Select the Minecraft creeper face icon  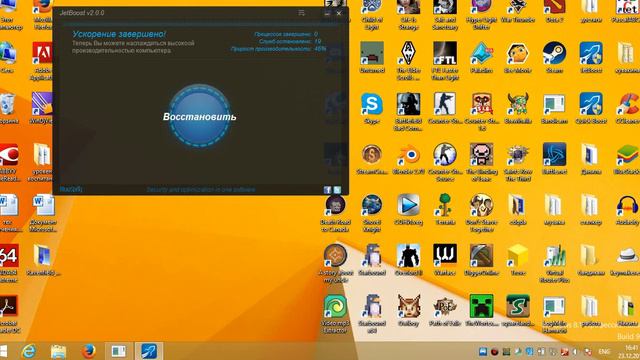pos(482,311)
